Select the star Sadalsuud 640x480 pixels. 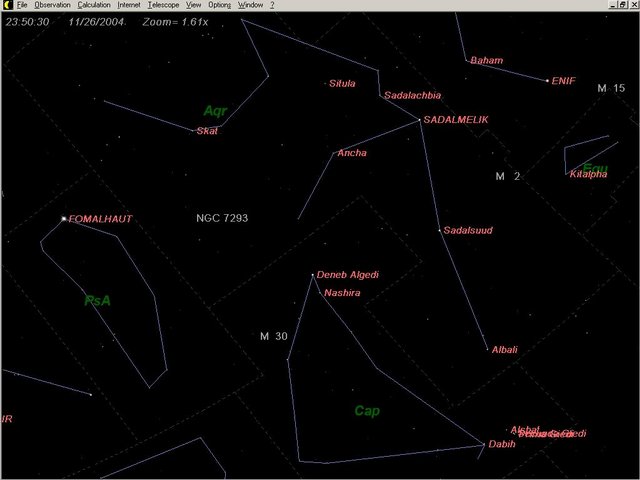(x=439, y=231)
